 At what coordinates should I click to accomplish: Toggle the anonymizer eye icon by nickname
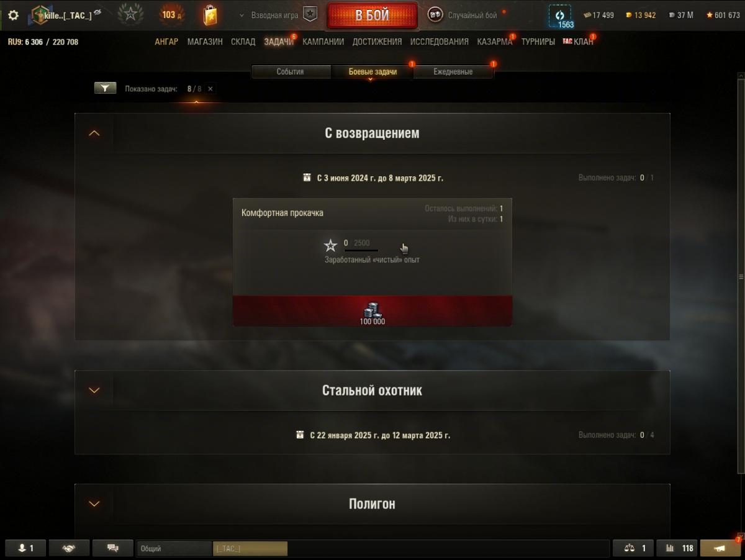(x=97, y=12)
